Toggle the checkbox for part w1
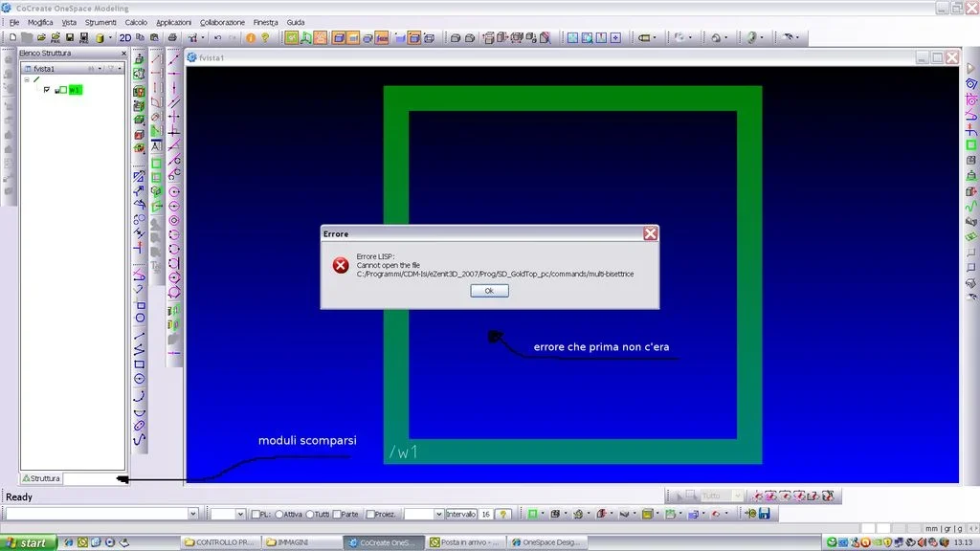This screenshot has height=551, width=980. pos(46,90)
